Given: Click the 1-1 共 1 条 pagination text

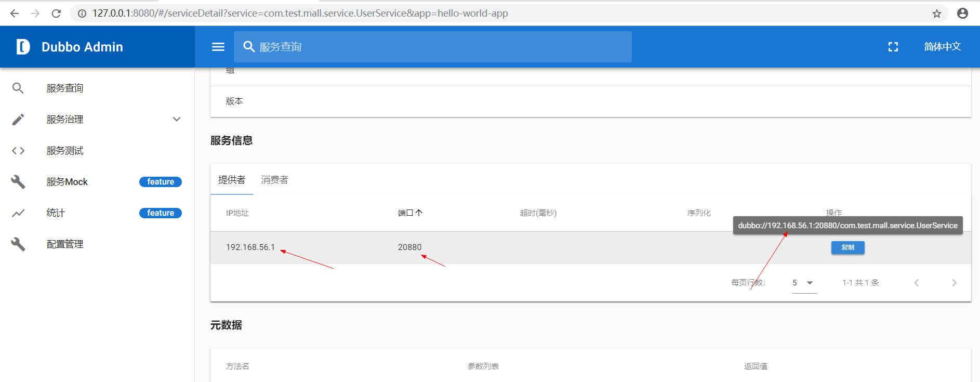Looking at the screenshot, I should pos(860,283).
